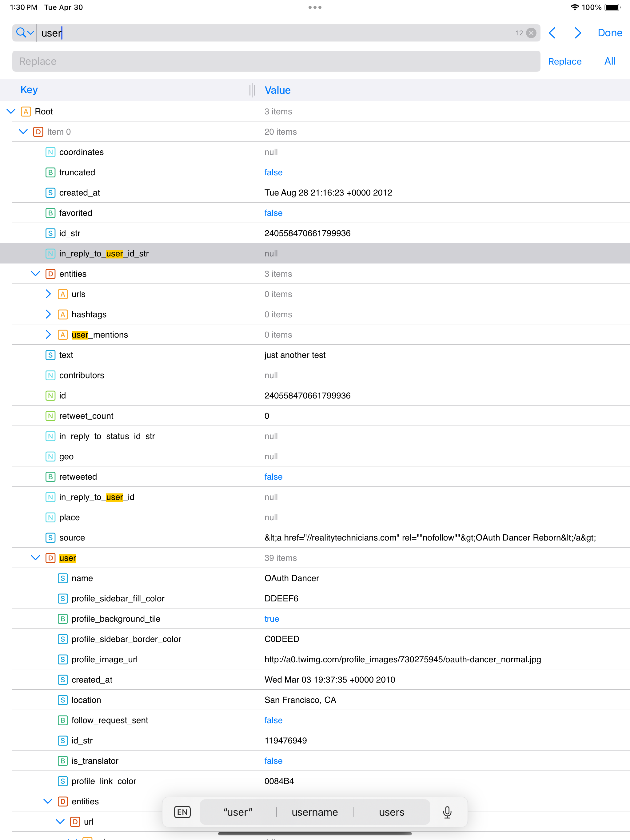The height and width of the screenshot is (840, 630).
Task: Collapse the entities node with 3 items
Action: tap(35, 274)
